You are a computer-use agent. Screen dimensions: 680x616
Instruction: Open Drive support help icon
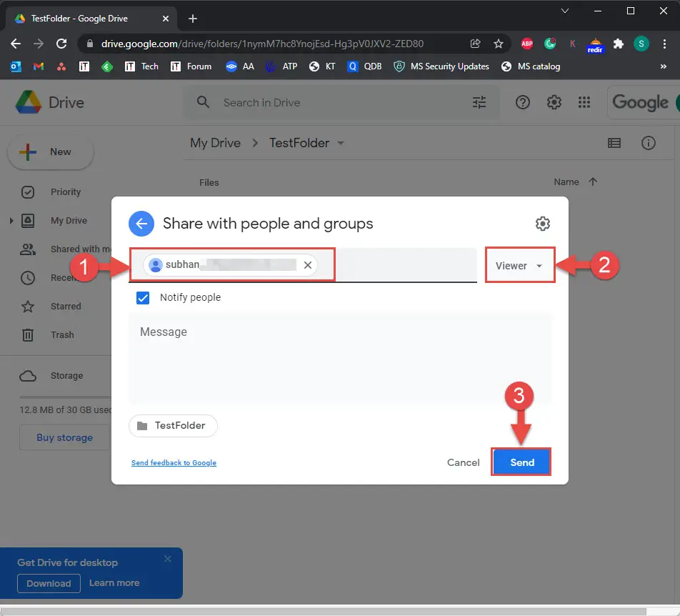point(523,102)
